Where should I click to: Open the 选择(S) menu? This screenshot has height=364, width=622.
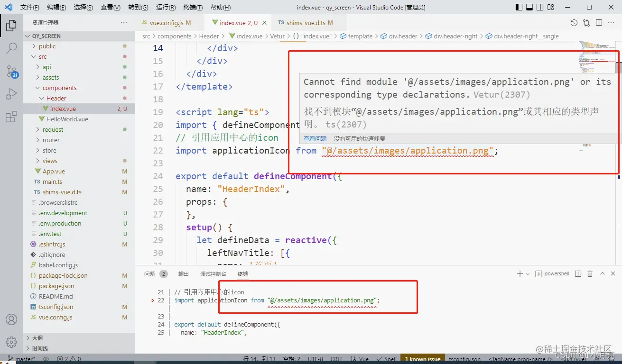(84, 7)
